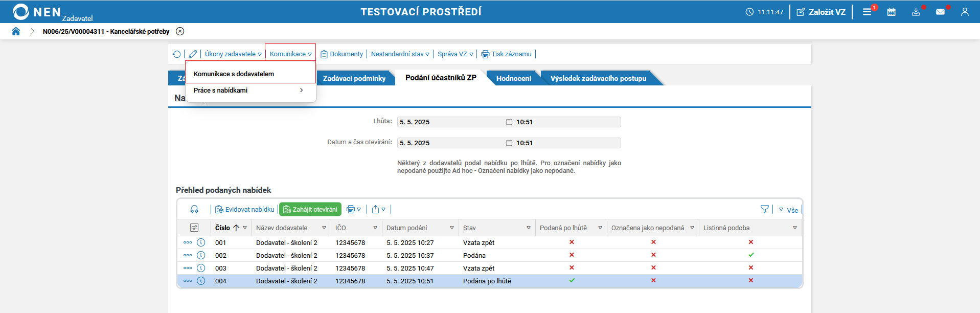The height and width of the screenshot is (313, 980).
Task: Open Správa VZ dropdown
Action: point(455,54)
